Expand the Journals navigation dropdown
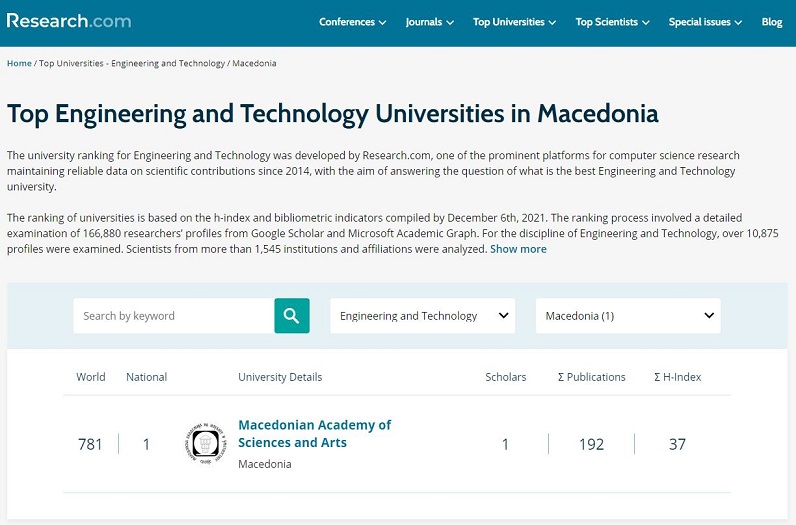Screen dimensions: 796x525 430,22
